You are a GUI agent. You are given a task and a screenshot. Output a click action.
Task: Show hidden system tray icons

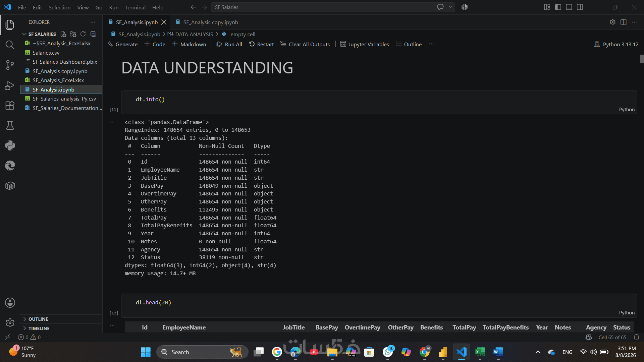click(538, 352)
